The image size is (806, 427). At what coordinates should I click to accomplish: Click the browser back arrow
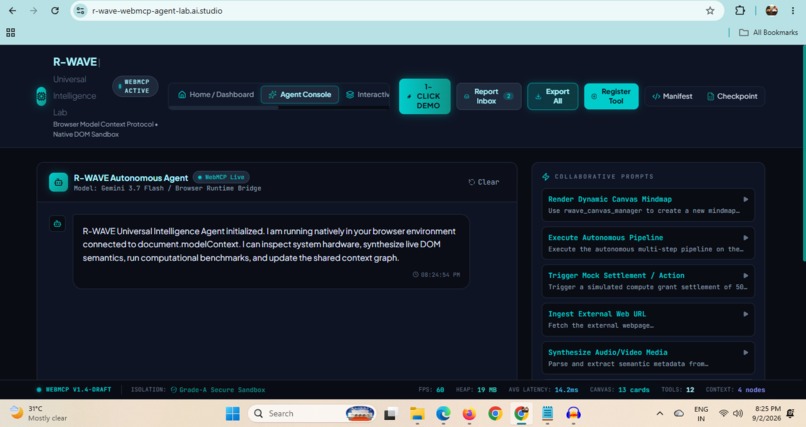tap(12, 11)
